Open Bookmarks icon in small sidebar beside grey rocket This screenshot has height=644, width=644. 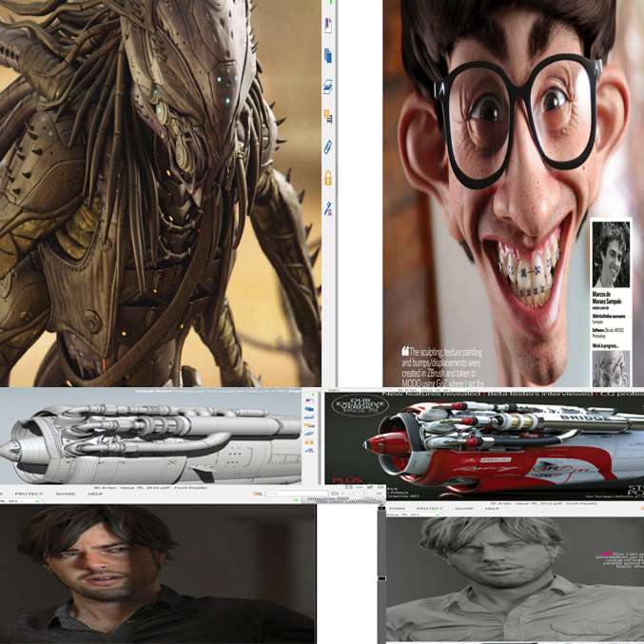click(x=309, y=400)
